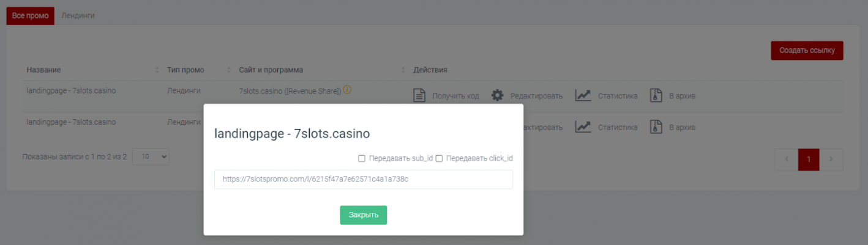
Task: Enable the 'Передавать click_id' checkbox
Action: click(439, 158)
